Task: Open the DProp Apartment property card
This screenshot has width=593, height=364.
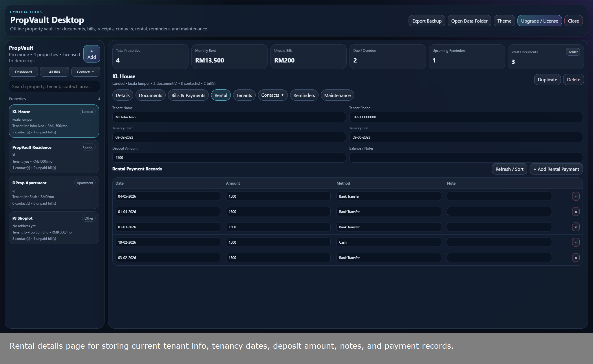Action: pos(54,192)
